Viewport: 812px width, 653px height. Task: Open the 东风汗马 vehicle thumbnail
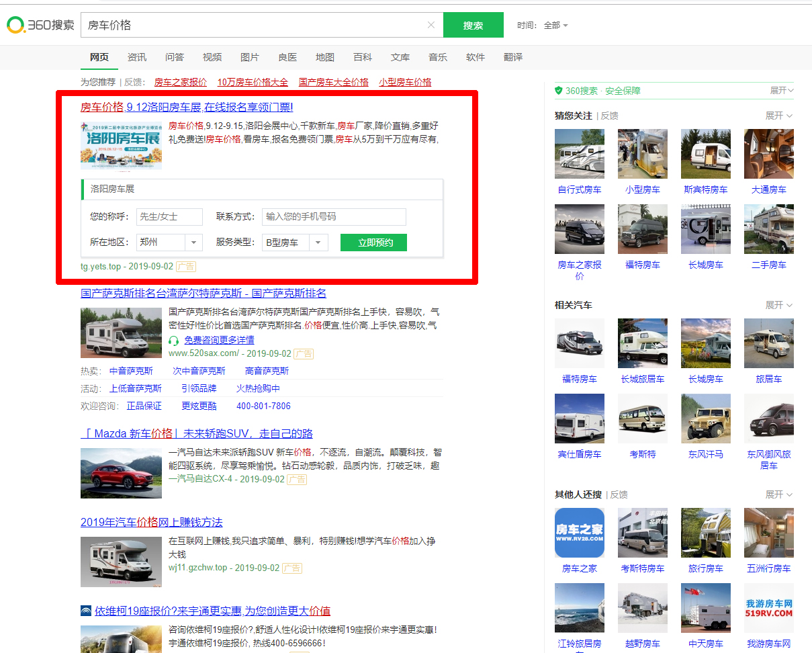(x=705, y=419)
